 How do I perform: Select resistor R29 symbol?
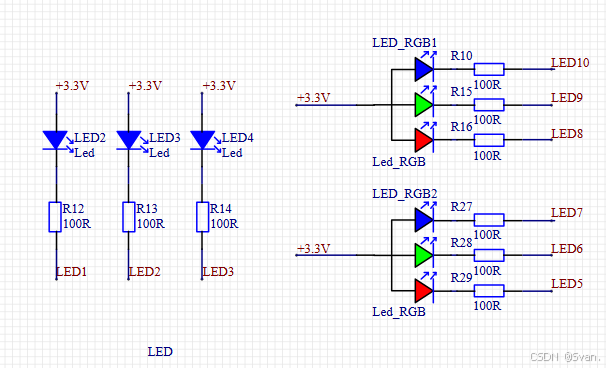(x=489, y=291)
